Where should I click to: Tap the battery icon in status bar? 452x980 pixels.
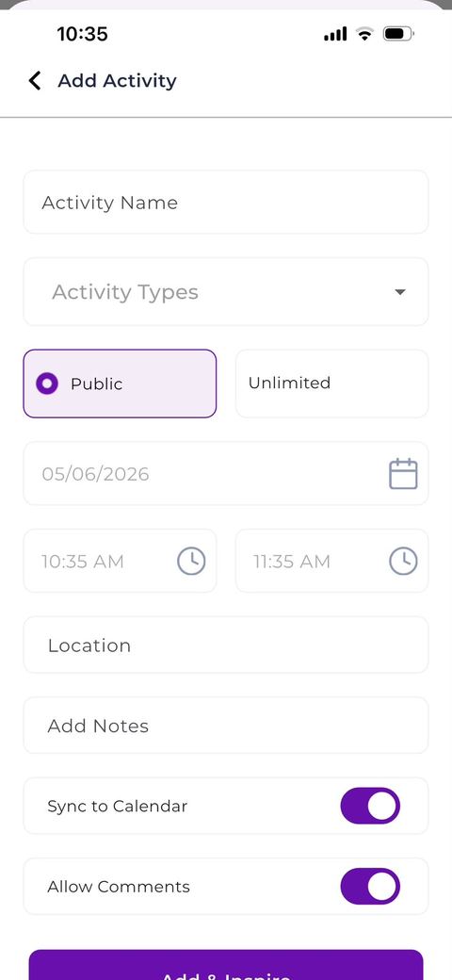(398, 34)
